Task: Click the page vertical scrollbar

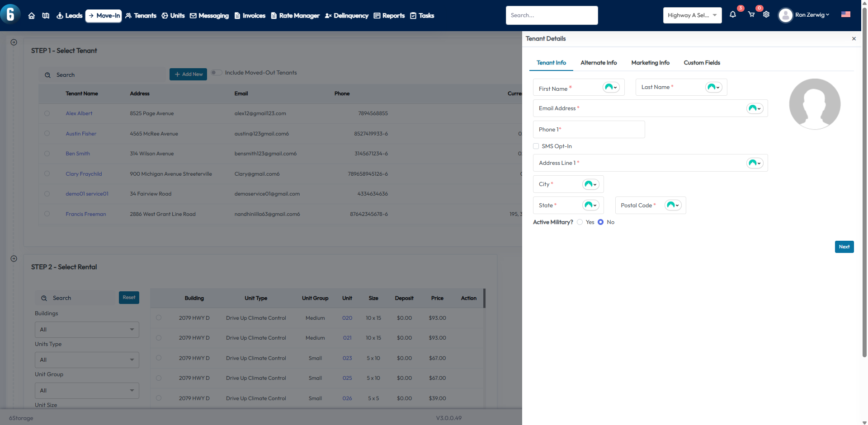Action: pos(864,181)
